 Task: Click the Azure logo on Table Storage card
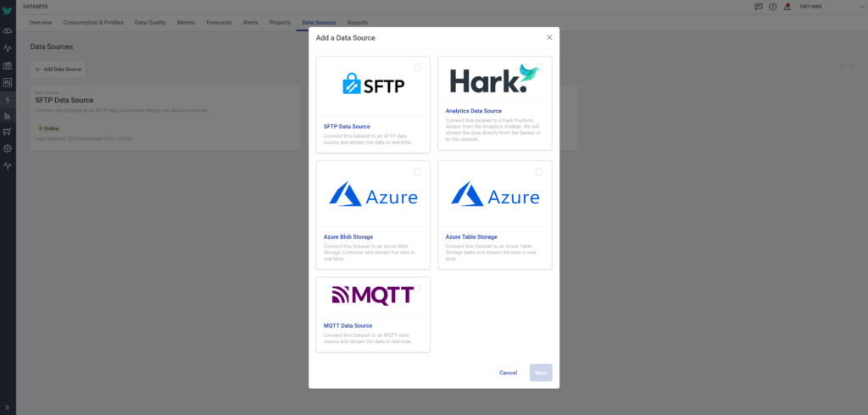[495, 194]
